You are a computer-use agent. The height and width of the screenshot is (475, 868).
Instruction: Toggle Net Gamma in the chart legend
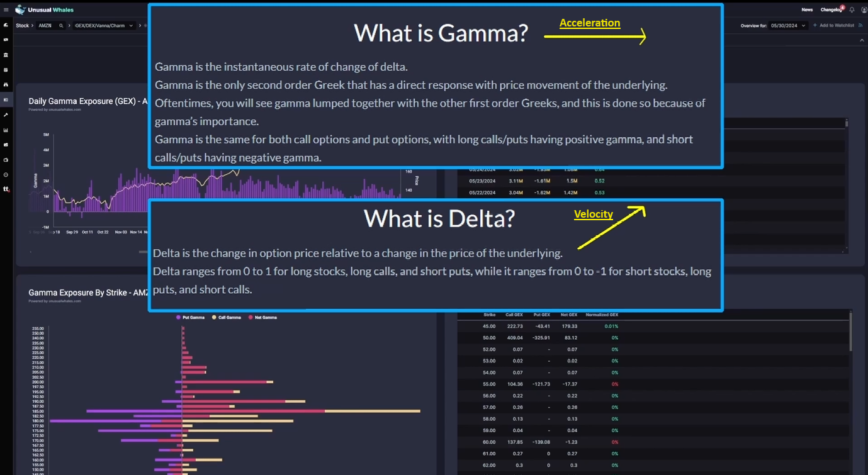[x=263, y=317]
